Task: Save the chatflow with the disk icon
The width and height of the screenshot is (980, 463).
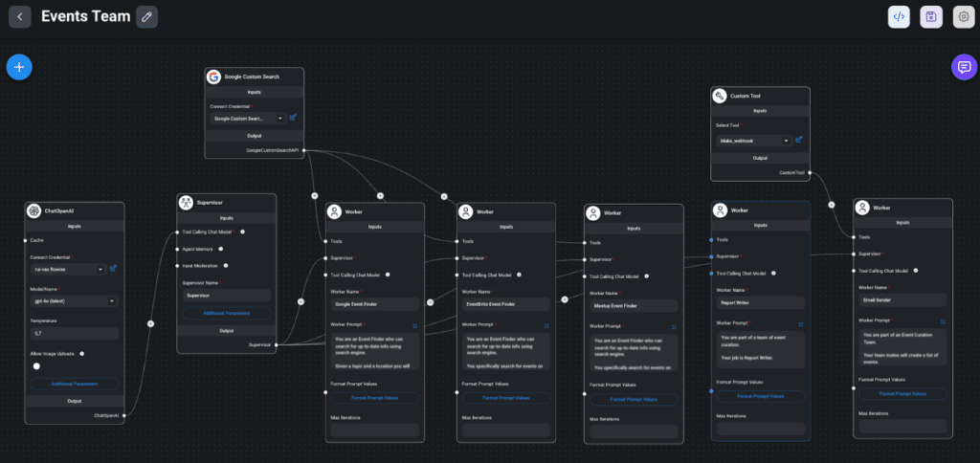Action: click(931, 17)
